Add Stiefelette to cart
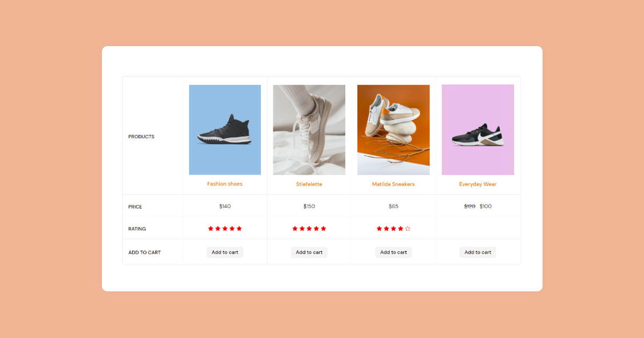Viewport: 644px width, 338px height. tap(309, 252)
